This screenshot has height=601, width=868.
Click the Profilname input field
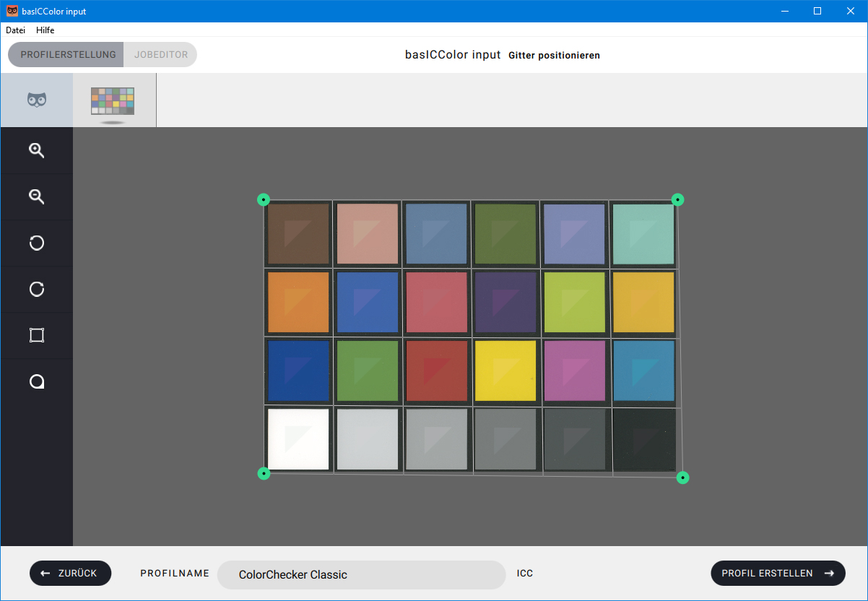point(361,575)
